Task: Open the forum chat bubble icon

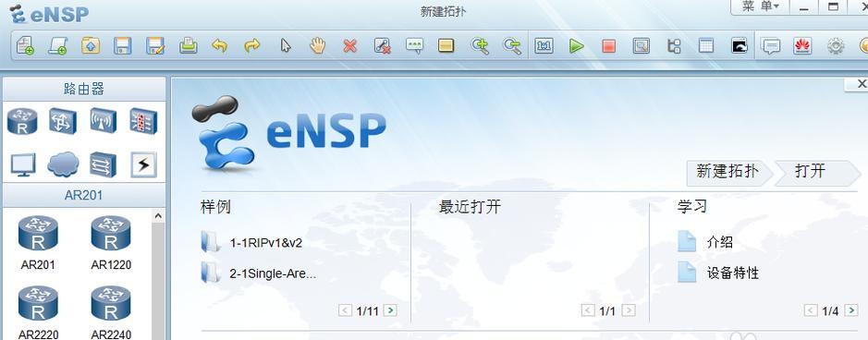Action: click(x=771, y=45)
